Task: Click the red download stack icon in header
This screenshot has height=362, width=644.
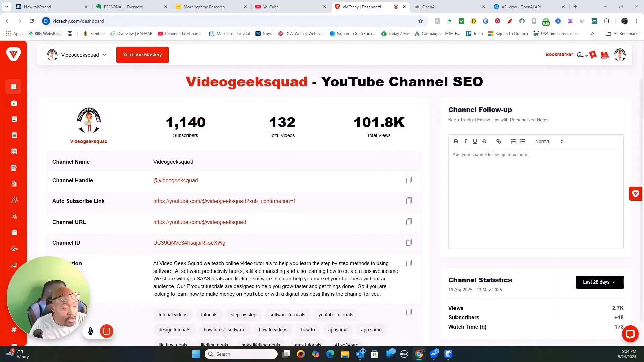Action: [605, 54]
